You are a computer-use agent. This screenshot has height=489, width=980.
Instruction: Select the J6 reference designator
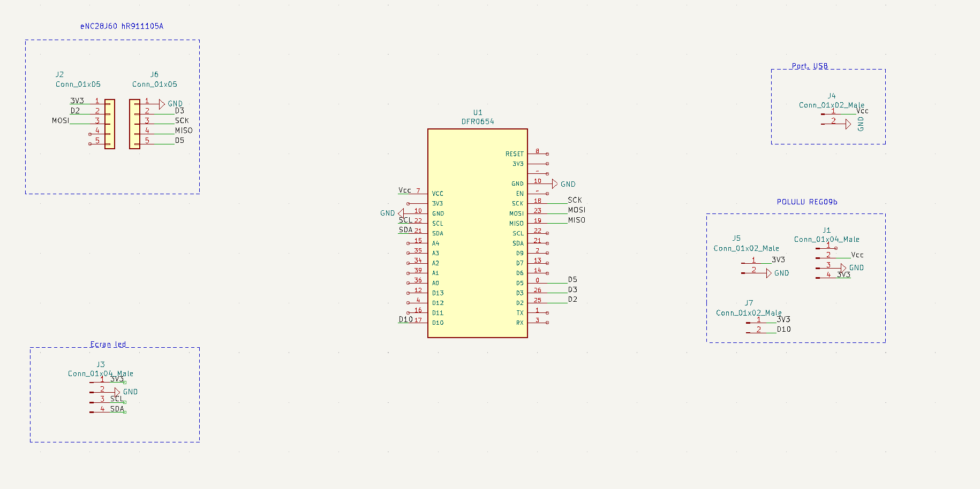[x=154, y=74]
